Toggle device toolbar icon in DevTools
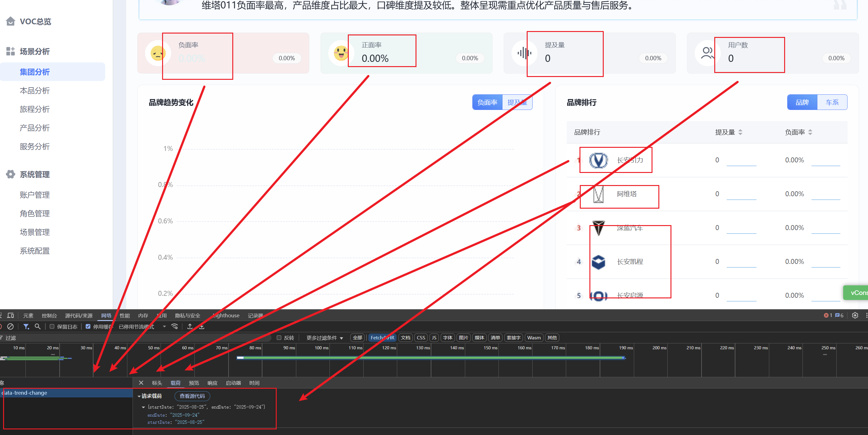868x435 pixels. pos(11,315)
